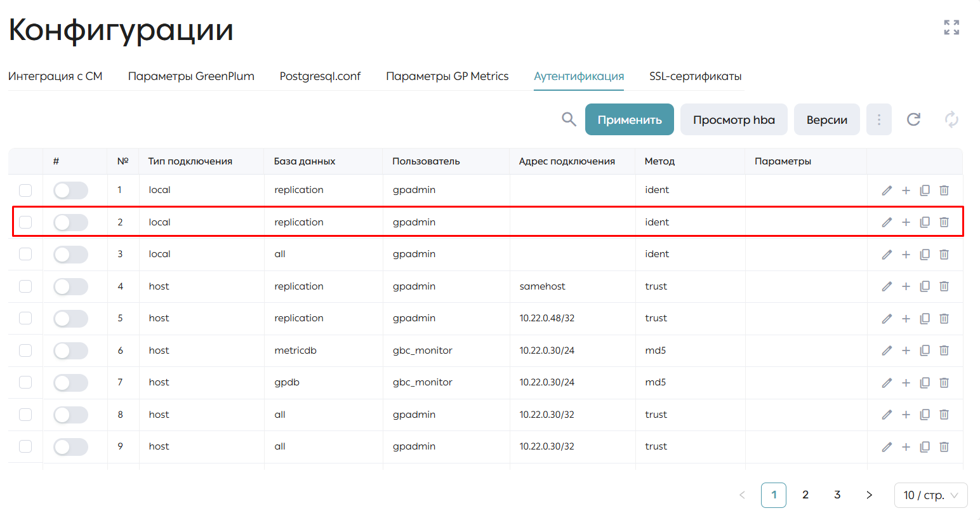980x520 pixels.
Task: Copy row 6 metricdb rule
Action: (925, 350)
